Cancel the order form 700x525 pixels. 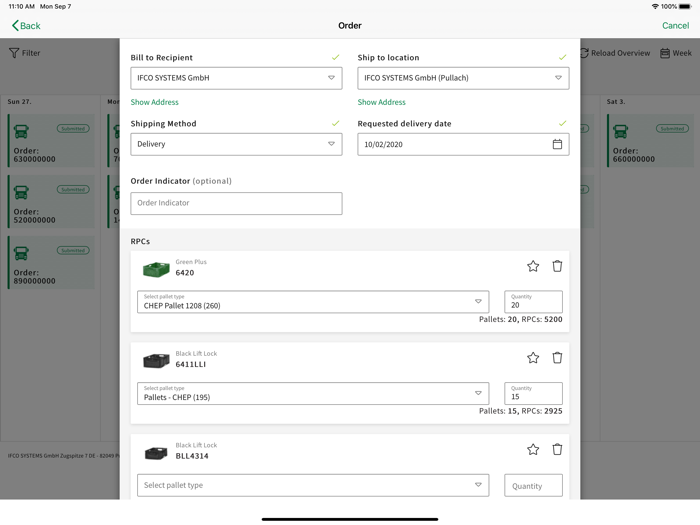pos(675,25)
